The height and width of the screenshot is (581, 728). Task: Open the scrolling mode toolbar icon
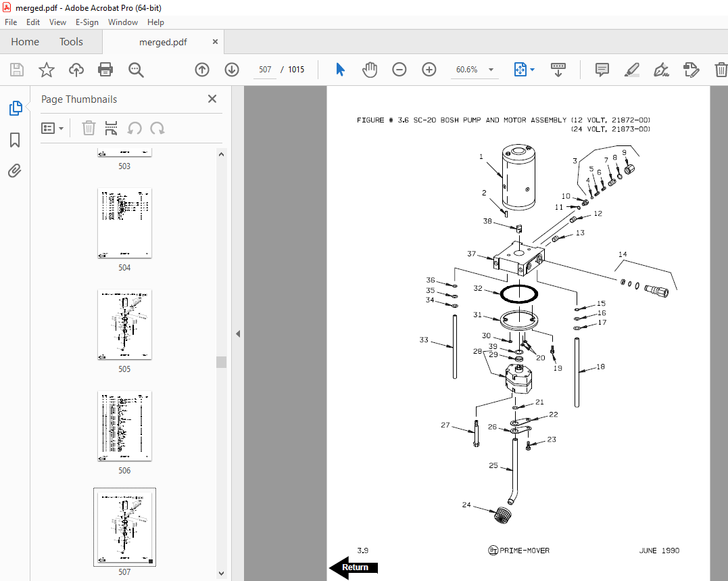(x=558, y=70)
